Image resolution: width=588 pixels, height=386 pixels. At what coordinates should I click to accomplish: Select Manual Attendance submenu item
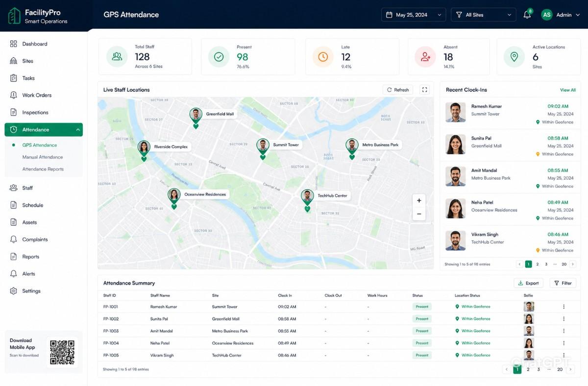click(43, 157)
